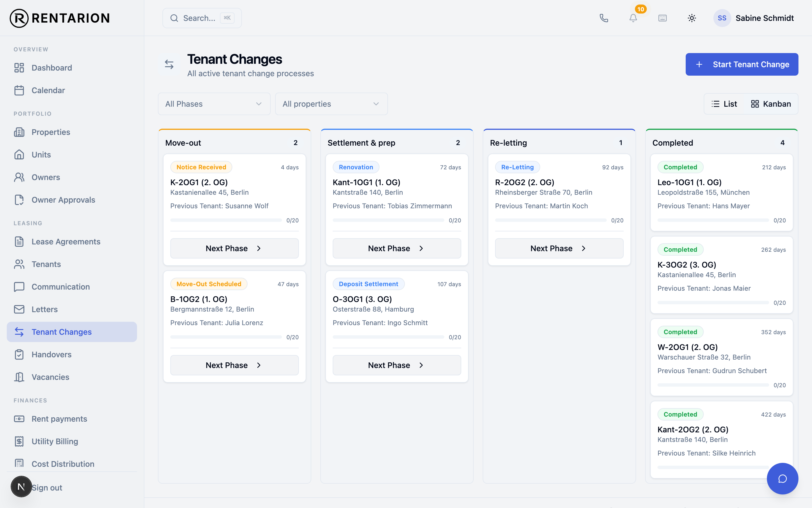Click Settlement & prep column header

coord(397,143)
